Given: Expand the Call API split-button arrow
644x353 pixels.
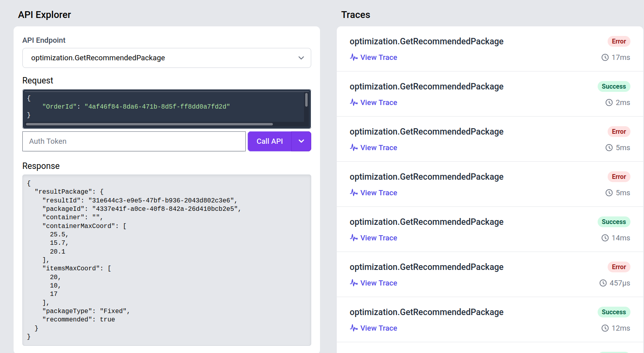Looking at the screenshot, I should pos(302,141).
